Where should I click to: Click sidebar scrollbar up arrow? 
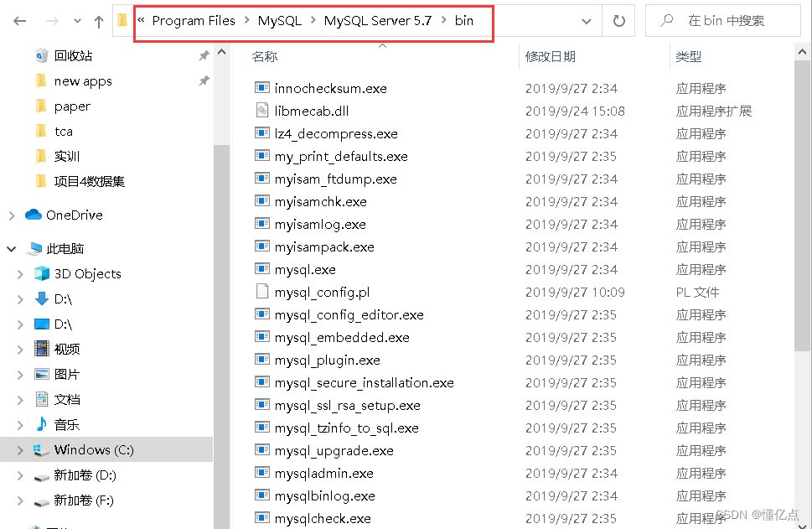click(221, 52)
